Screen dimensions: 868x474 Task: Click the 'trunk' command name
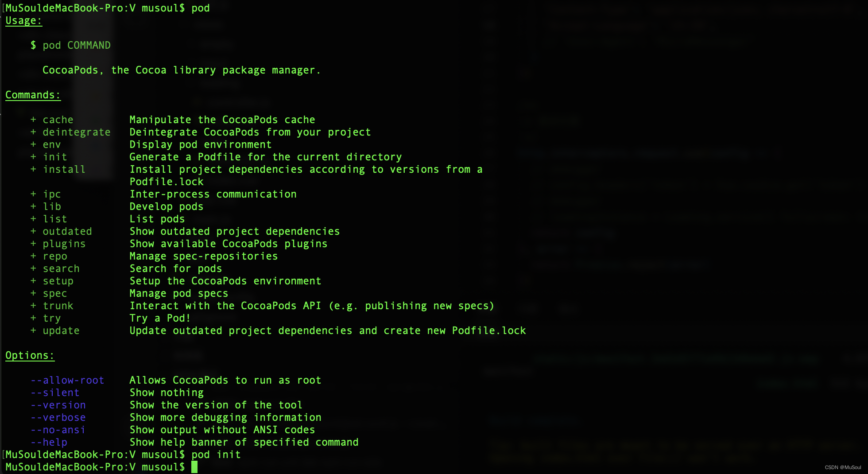click(x=58, y=306)
